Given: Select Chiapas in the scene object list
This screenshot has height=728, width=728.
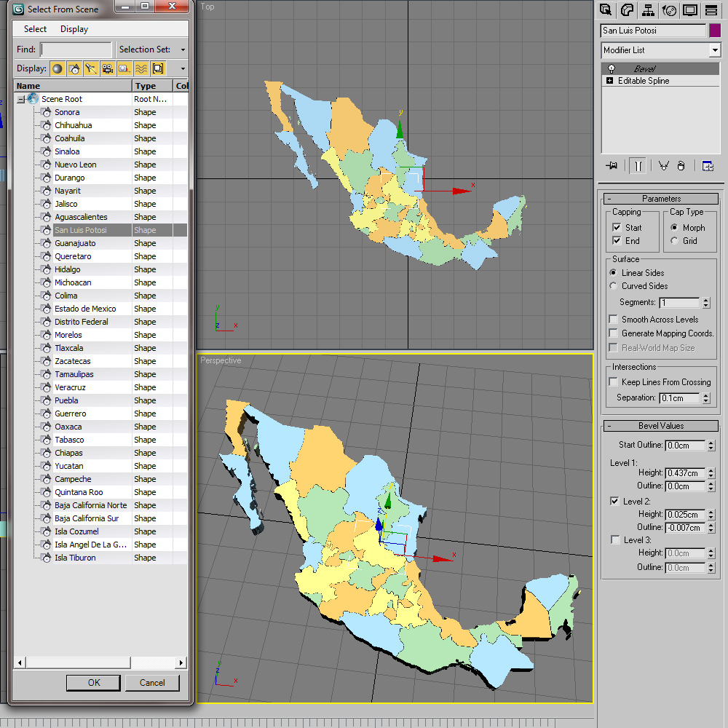Looking at the screenshot, I should pos(68,453).
